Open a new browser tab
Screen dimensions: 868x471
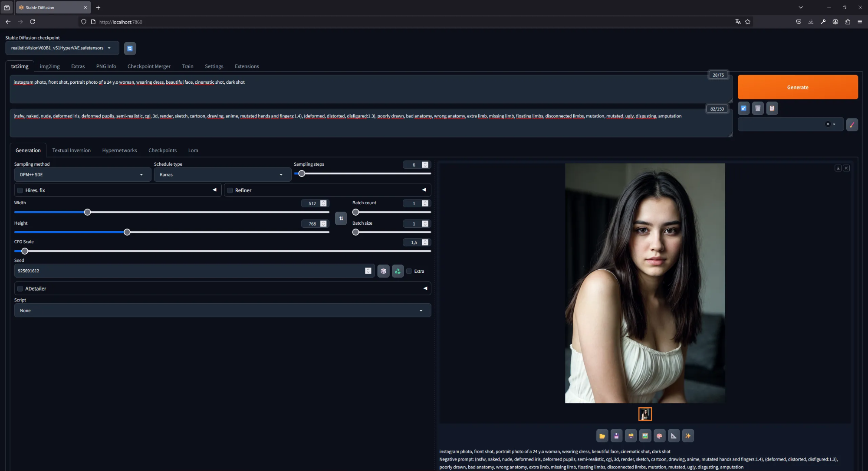pos(98,7)
